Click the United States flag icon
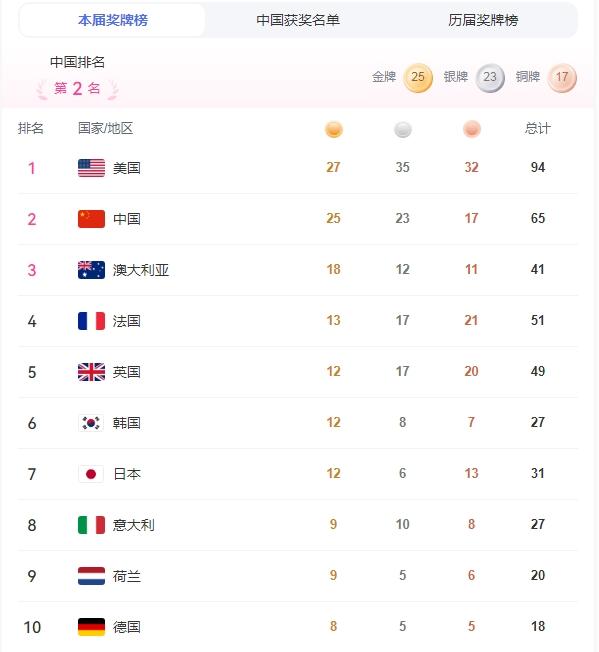The image size is (599, 652). [x=91, y=168]
